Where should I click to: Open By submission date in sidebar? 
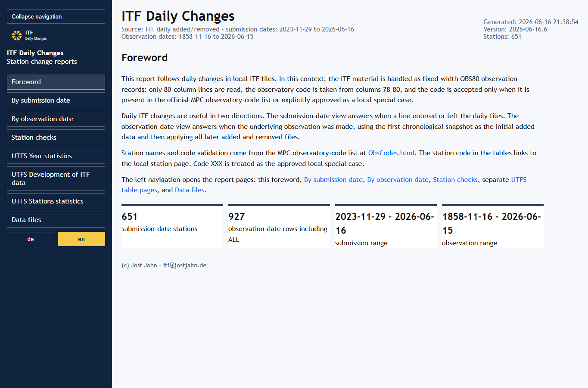pos(56,100)
